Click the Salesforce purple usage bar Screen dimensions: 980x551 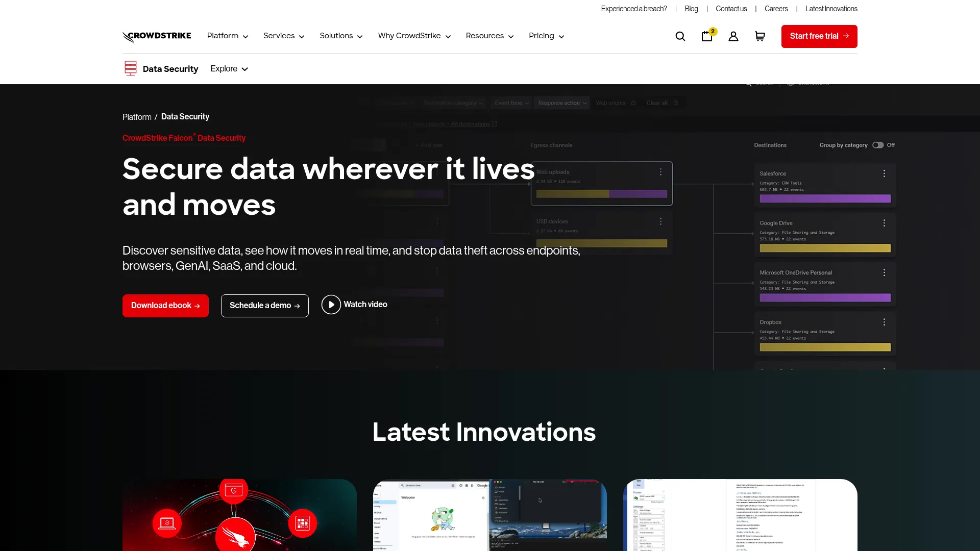[x=825, y=199]
